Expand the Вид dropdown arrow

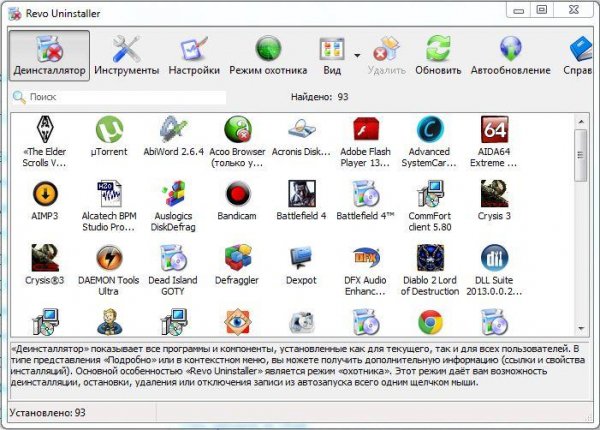(x=357, y=56)
